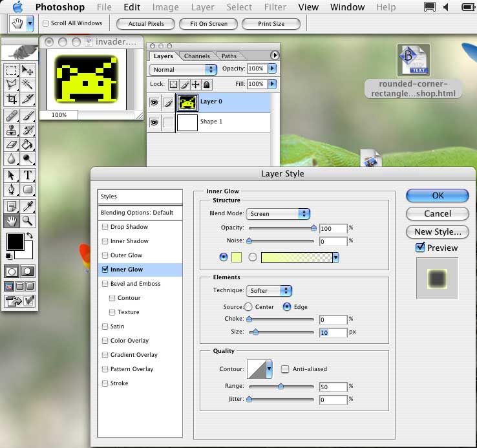Switch to the Paths tab
The image size is (477, 448).
click(x=229, y=56)
